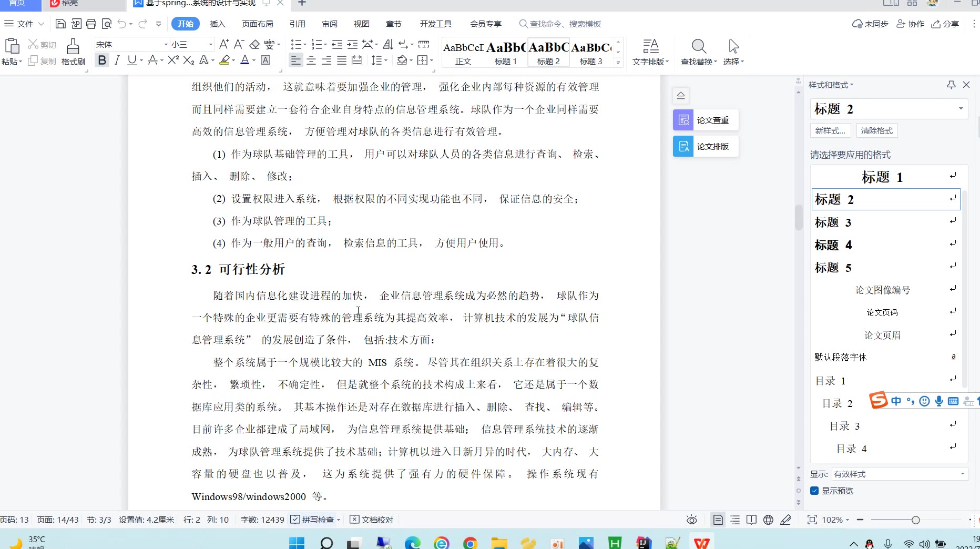
Task: Open the 论文查重 paper check tool
Action: (706, 120)
